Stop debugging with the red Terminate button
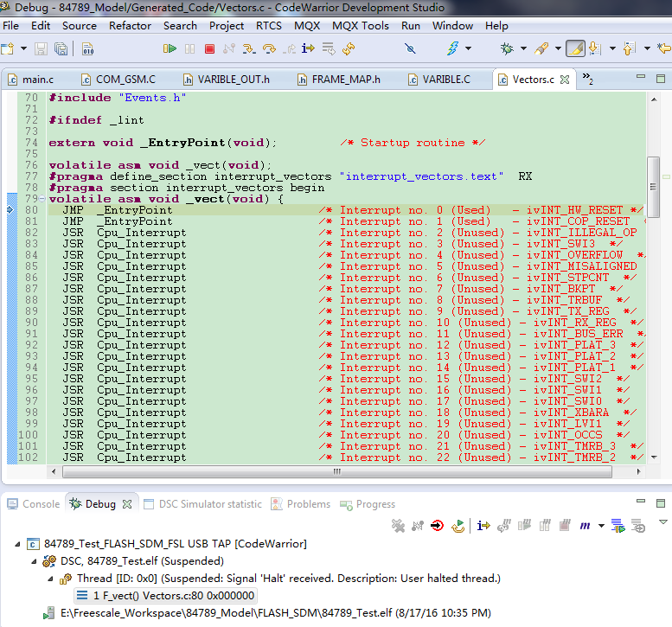This screenshot has width=672, height=627. coord(209,48)
